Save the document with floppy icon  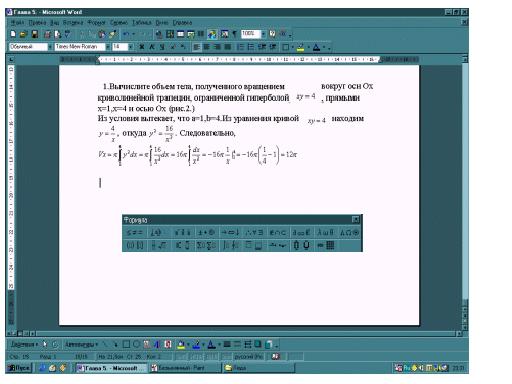[x=34, y=34]
